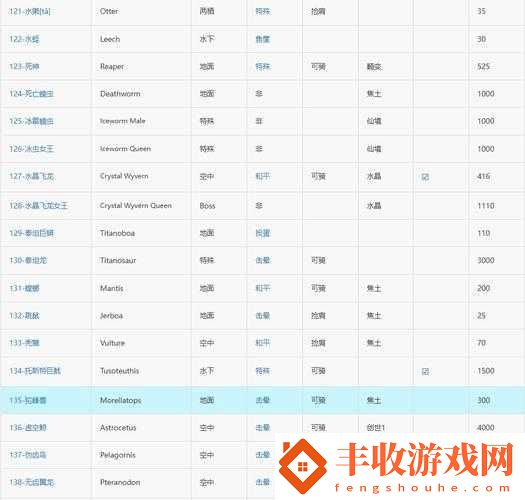Viewport: 525px width, 500px height.
Task: Select the English name 'Vulture'
Action: pos(112,343)
